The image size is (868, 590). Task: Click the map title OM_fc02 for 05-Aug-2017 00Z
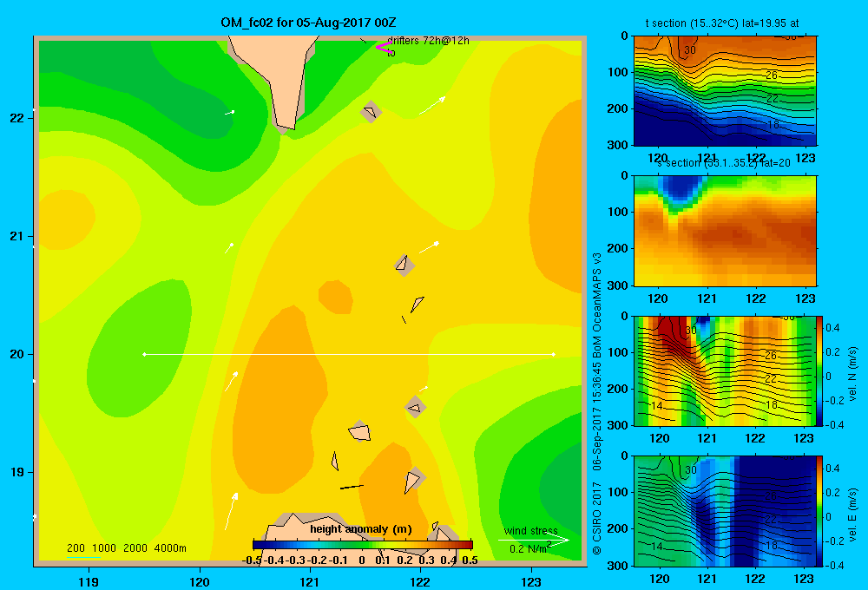308,23
